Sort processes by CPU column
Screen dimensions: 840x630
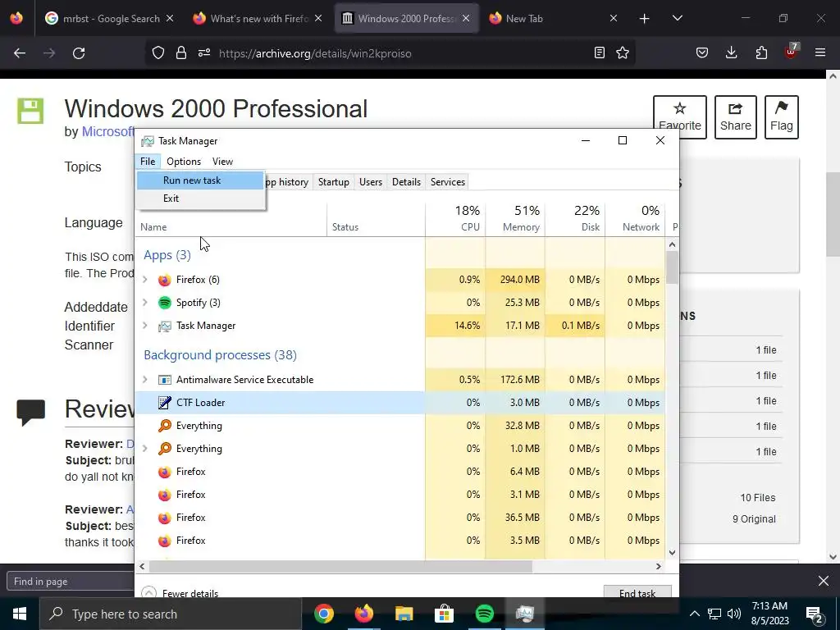[455, 218]
